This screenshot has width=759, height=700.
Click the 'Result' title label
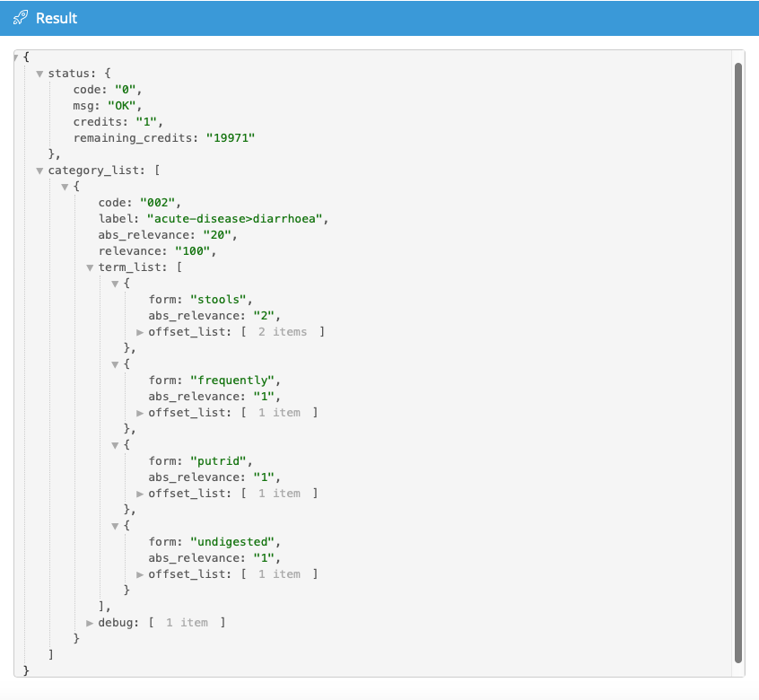point(55,18)
